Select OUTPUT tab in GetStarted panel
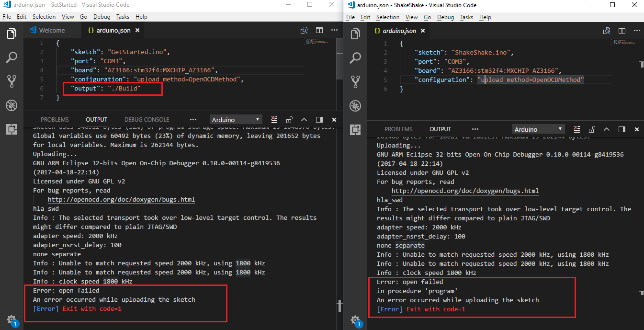The height and width of the screenshot is (330, 644). pyautogui.click(x=97, y=120)
